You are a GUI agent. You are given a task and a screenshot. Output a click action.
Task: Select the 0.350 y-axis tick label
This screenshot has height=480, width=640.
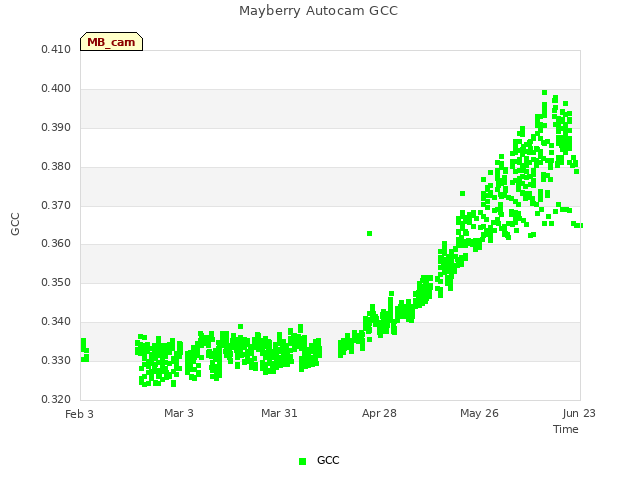tap(56, 282)
